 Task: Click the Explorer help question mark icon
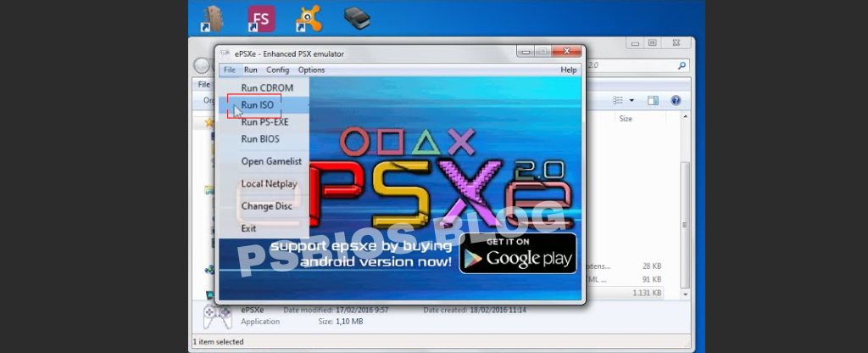click(x=676, y=100)
